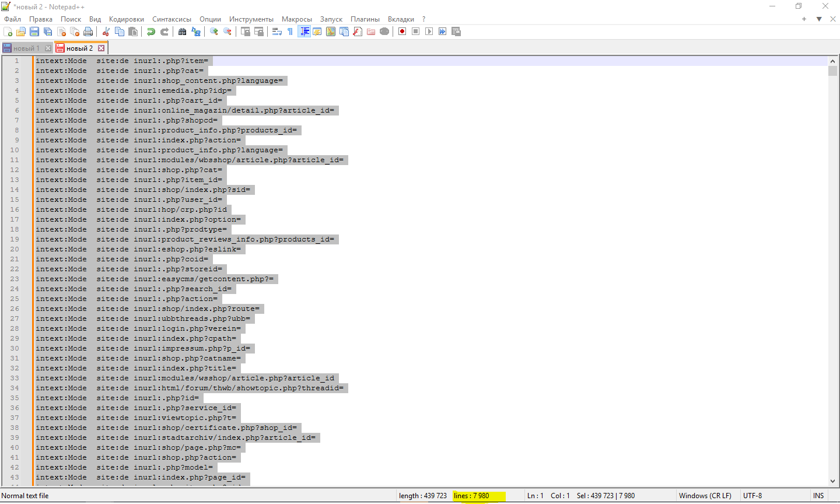
Task: Open the Replace dialog icon
Action: click(196, 32)
